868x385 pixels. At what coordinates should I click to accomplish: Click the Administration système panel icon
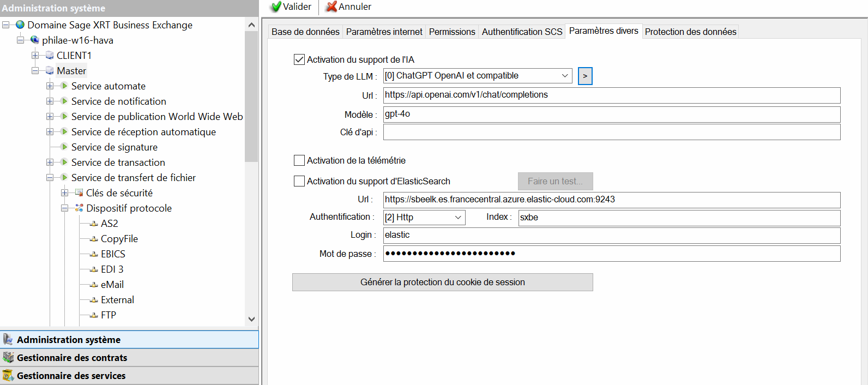click(x=8, y=339)
